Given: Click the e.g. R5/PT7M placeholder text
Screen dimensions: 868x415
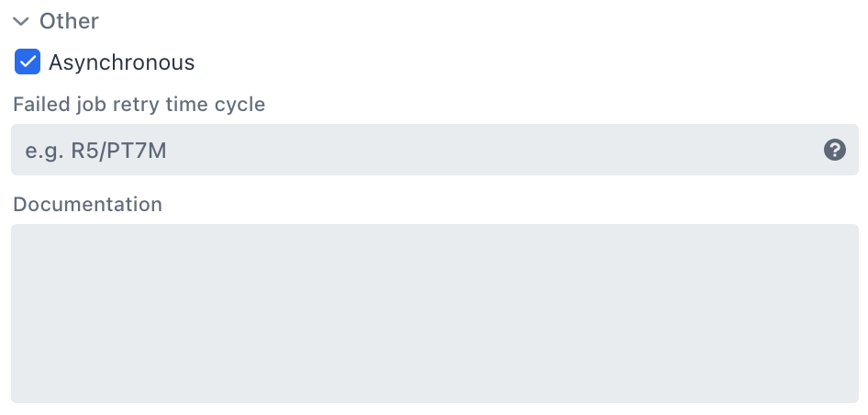Looking at the screenshot, I should tap(95, 151).
